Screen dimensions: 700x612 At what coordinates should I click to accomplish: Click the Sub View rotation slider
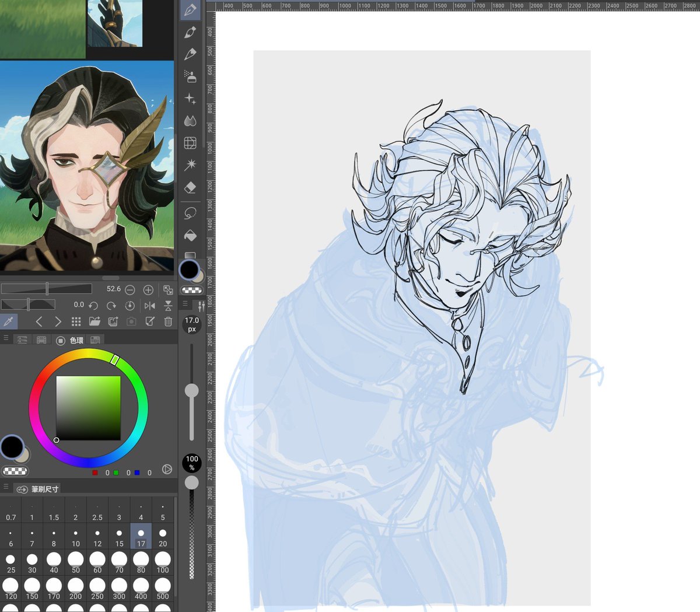[x=28, y=304]
